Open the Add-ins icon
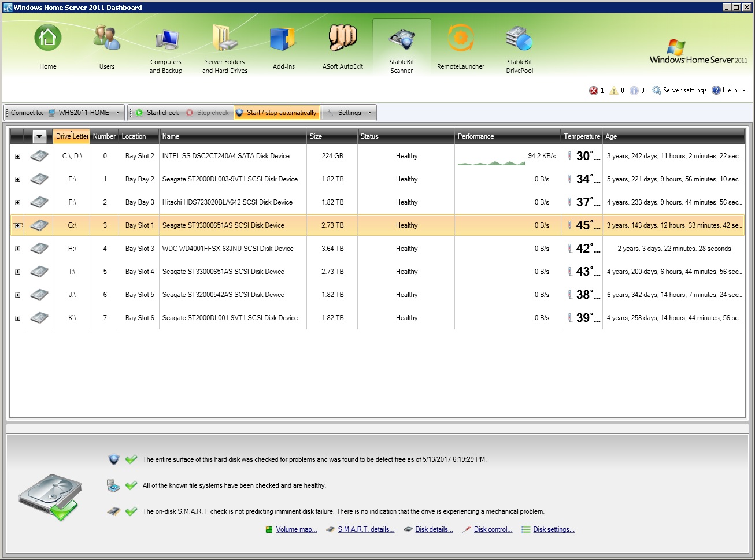This screenshot has width=755, height=560. [x=283, y=39]
